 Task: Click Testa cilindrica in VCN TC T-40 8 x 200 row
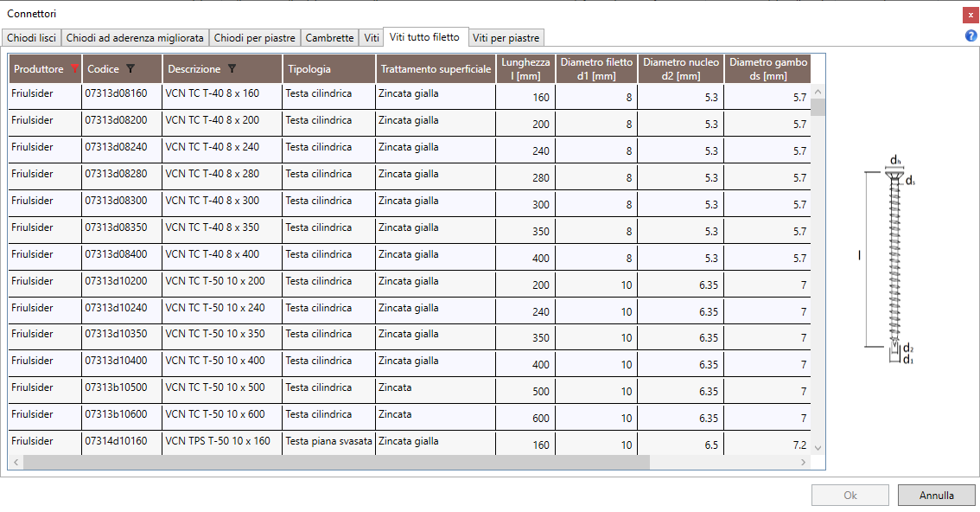pyautogui.click(x=328, y=123)
